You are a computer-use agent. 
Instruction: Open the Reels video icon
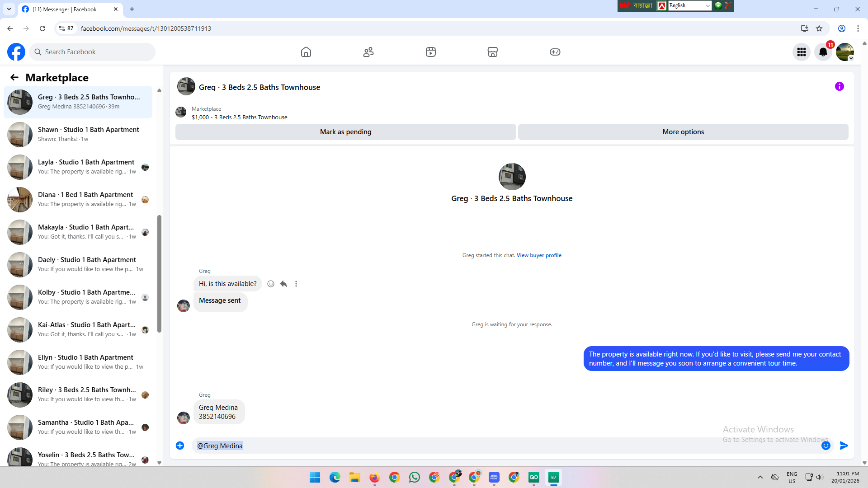coord(431,52)
